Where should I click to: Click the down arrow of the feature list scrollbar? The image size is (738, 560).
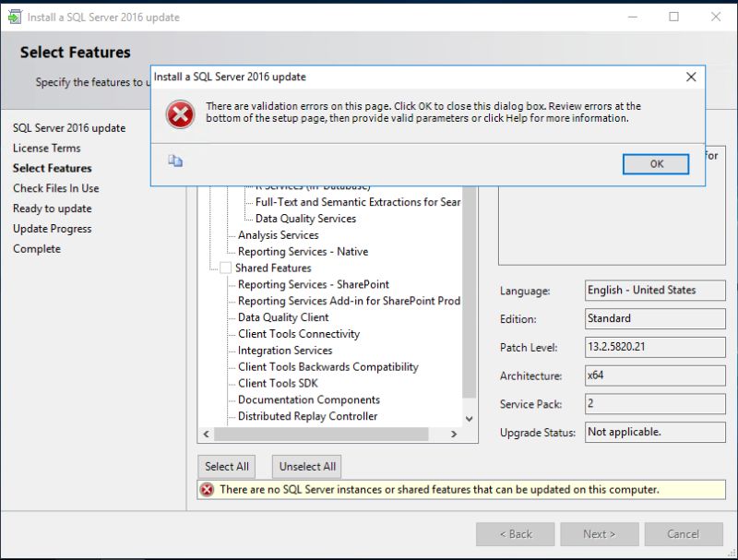click(468, 418)
